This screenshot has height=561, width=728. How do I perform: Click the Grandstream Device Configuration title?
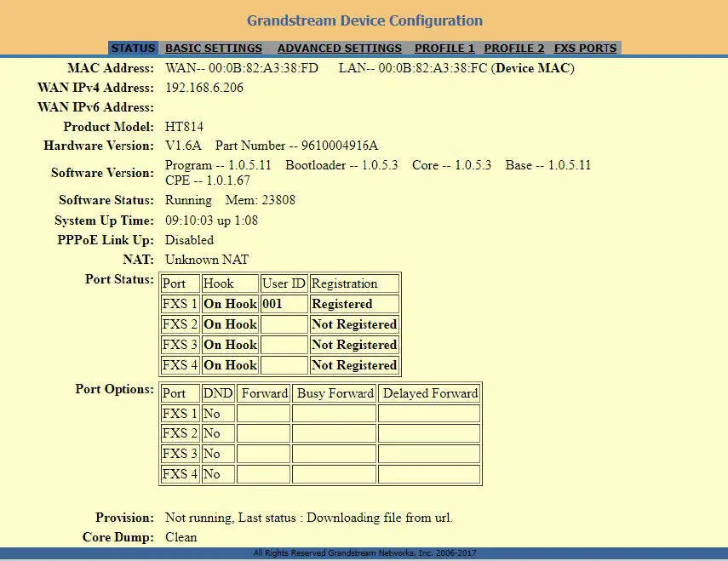point(364,20)
